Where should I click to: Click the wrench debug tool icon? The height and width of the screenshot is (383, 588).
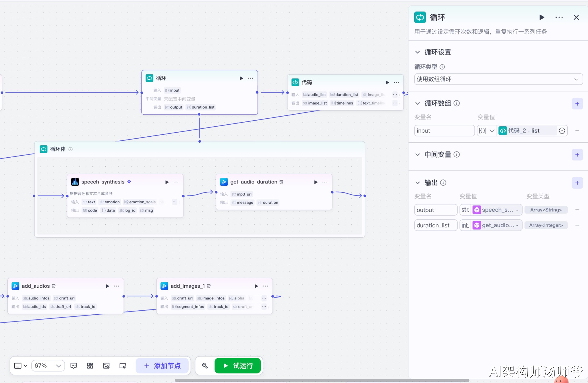(x=205, y=366)
